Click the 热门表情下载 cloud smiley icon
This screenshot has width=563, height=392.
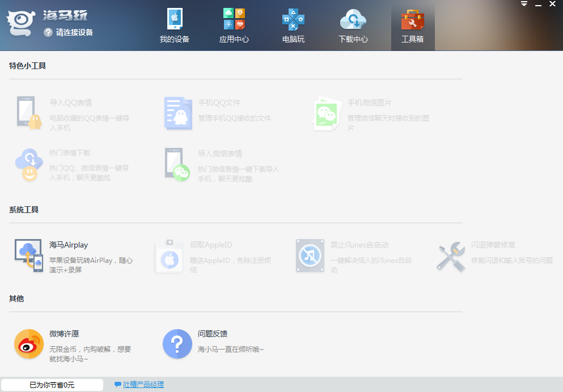[x=29, y=165]
